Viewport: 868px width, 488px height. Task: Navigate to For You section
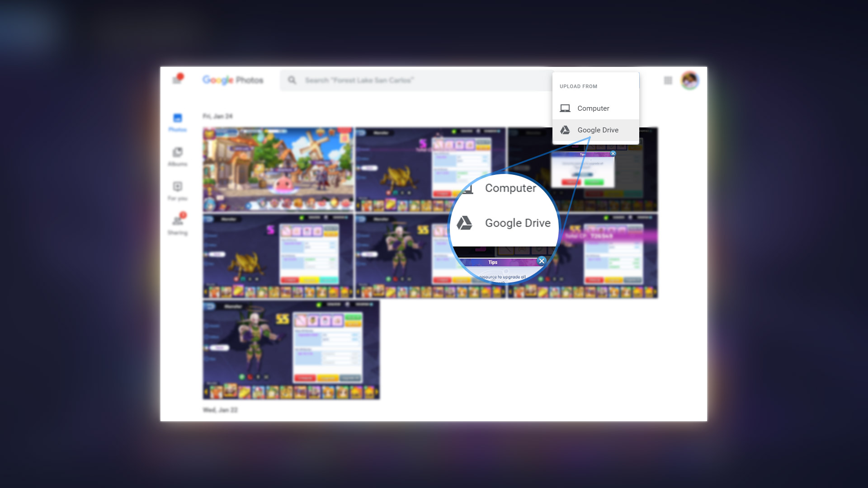coord(177,191)
